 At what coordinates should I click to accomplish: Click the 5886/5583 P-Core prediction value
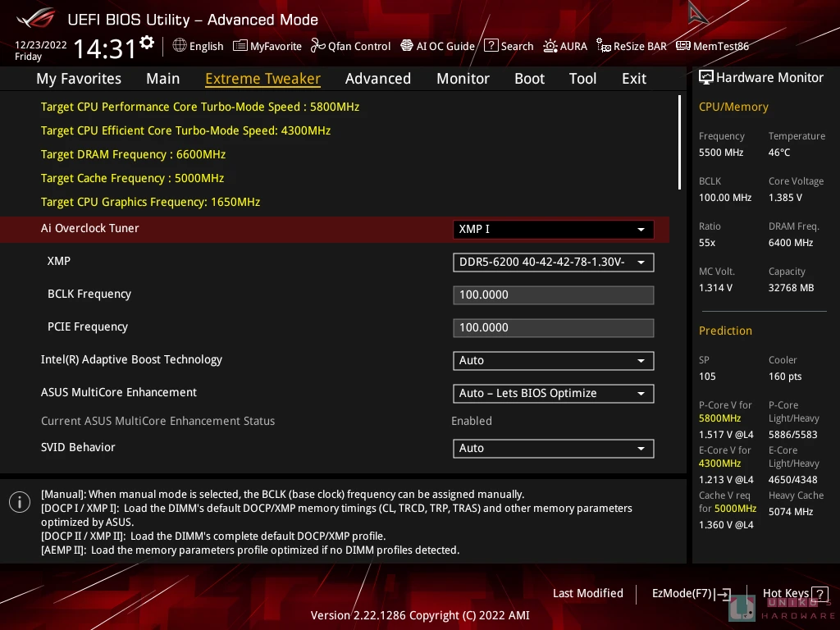click(793, 435)
